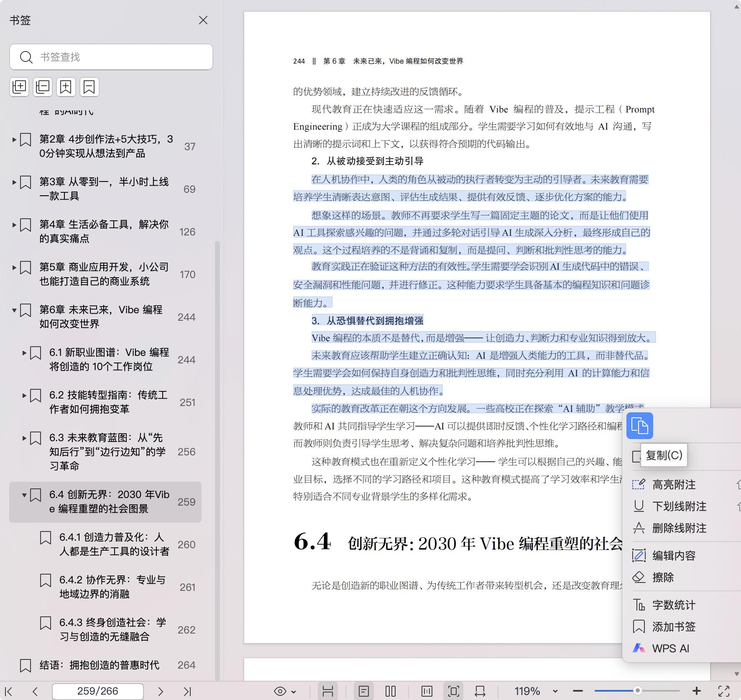Choose 字数统计 in the context menu
The image size is (741, 700).
[673, 605]
